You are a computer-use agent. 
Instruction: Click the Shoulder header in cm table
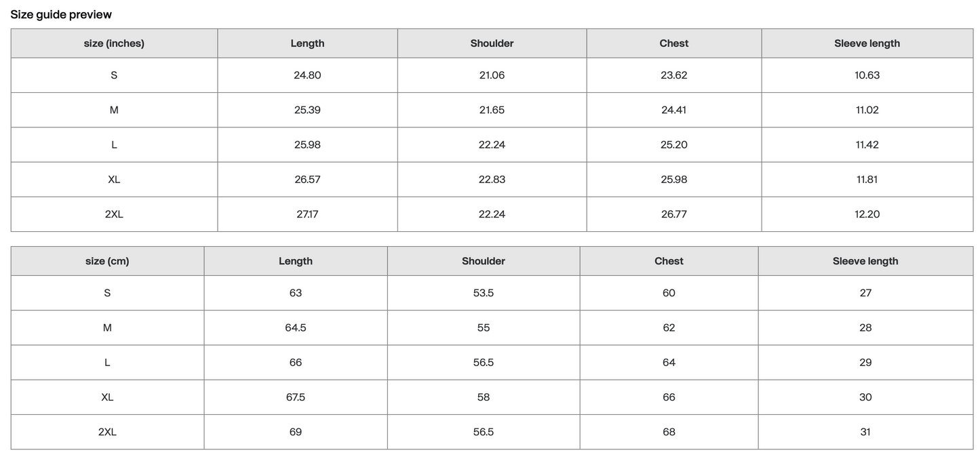[484, 261]
